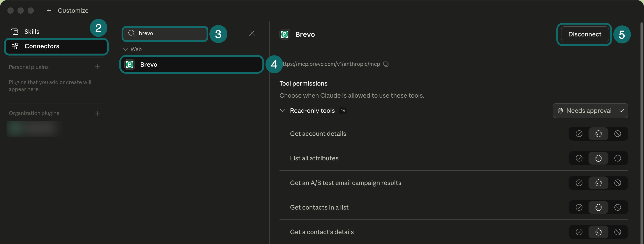Click the 16 count badge on Read-only tools
Image resolution: width=644 pixels, height=244 pixels.
pyautogui.click(x=343, y=111)
